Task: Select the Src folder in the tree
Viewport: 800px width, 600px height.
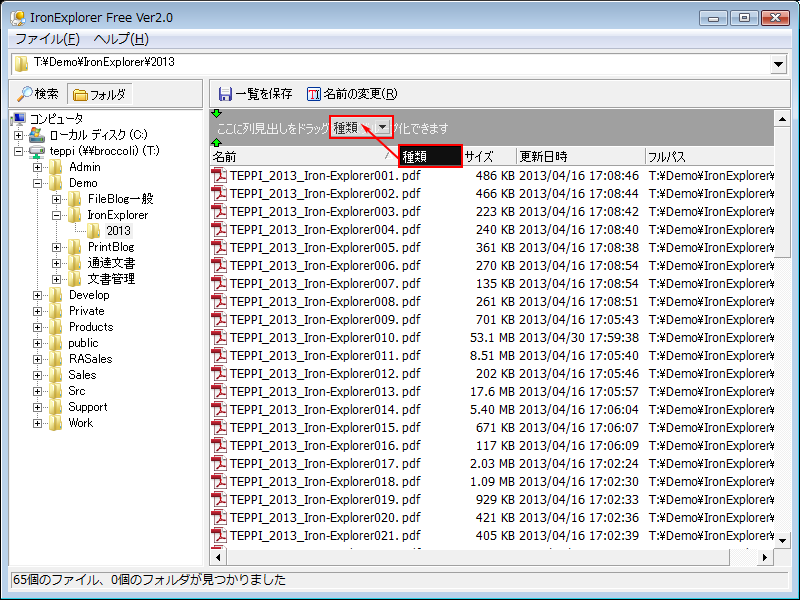Action: click(77, 391)
